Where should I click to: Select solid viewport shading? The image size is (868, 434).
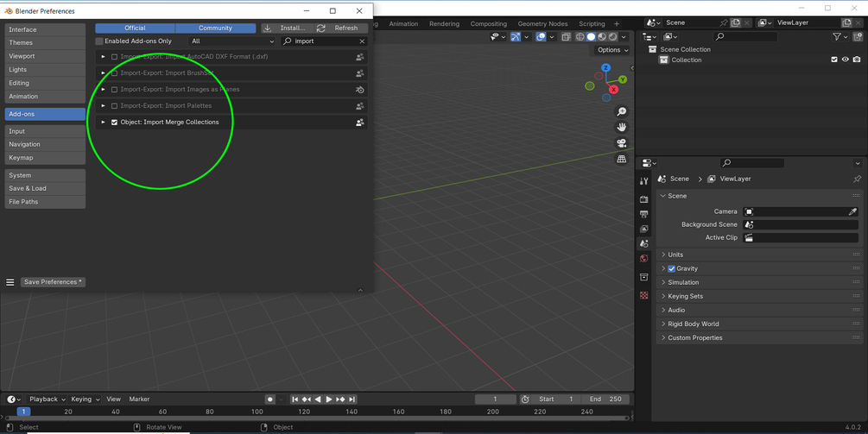pos(592,36)
